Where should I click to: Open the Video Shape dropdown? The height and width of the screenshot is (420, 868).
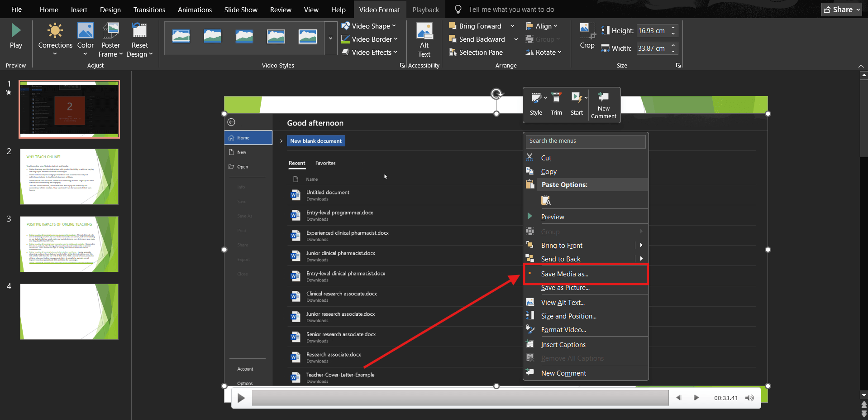tap(369, 26)
